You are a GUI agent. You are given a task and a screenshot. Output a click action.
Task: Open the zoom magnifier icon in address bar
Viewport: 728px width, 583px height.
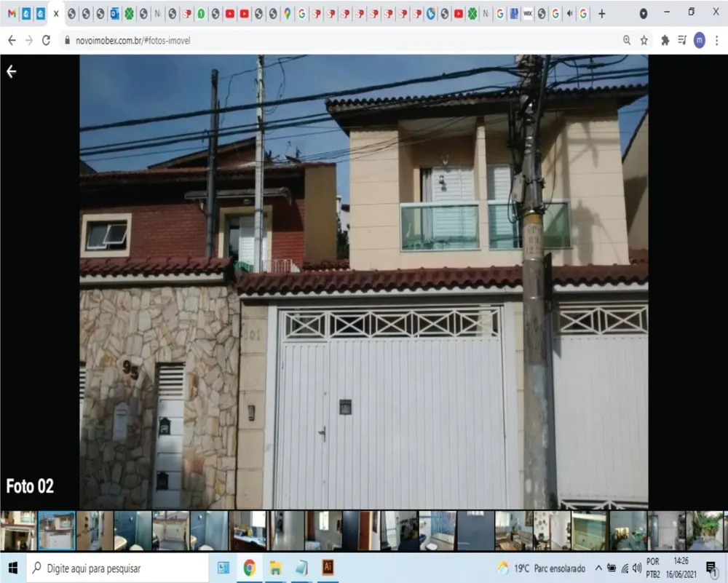tap(627, 40)
